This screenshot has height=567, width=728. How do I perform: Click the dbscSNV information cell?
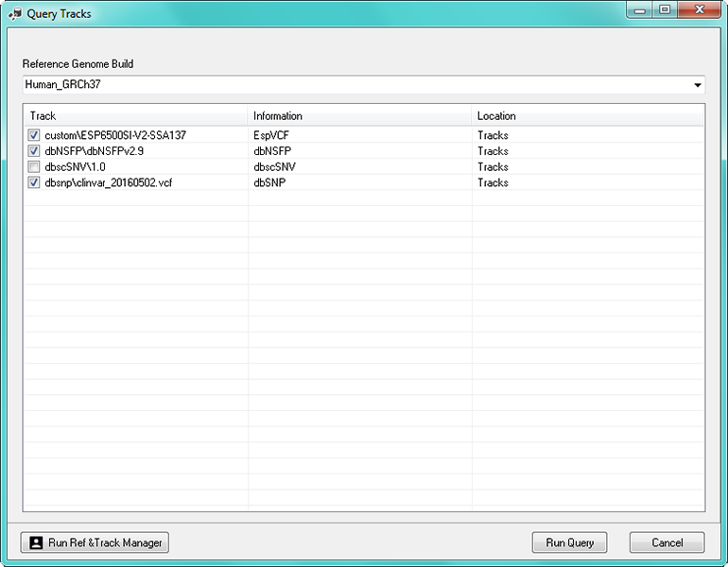(x=274, y=167)
